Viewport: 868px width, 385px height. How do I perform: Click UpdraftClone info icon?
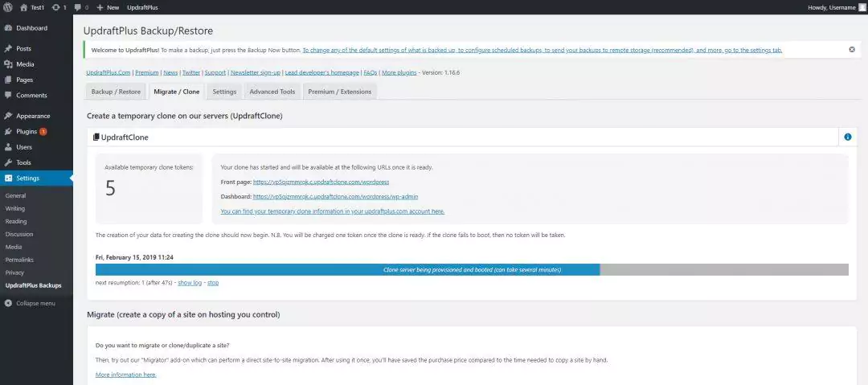(x=848, y=137)
